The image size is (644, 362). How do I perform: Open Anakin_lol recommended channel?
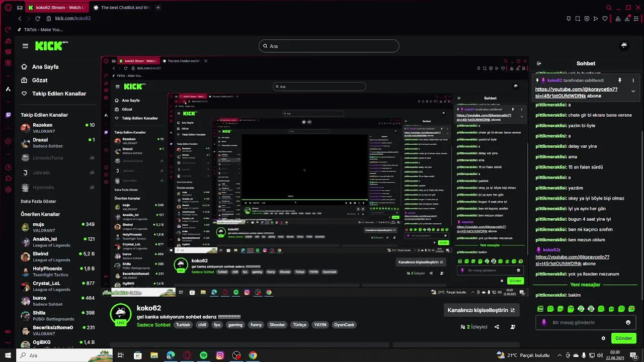[x=57, y=242]
